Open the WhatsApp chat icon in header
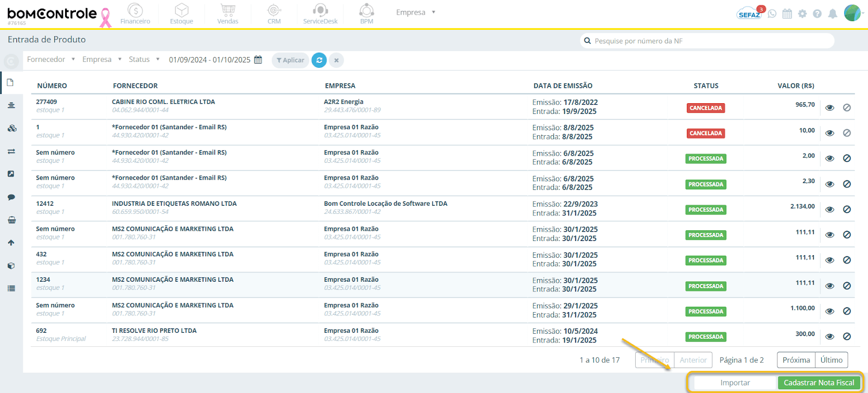 coord(772,14)
